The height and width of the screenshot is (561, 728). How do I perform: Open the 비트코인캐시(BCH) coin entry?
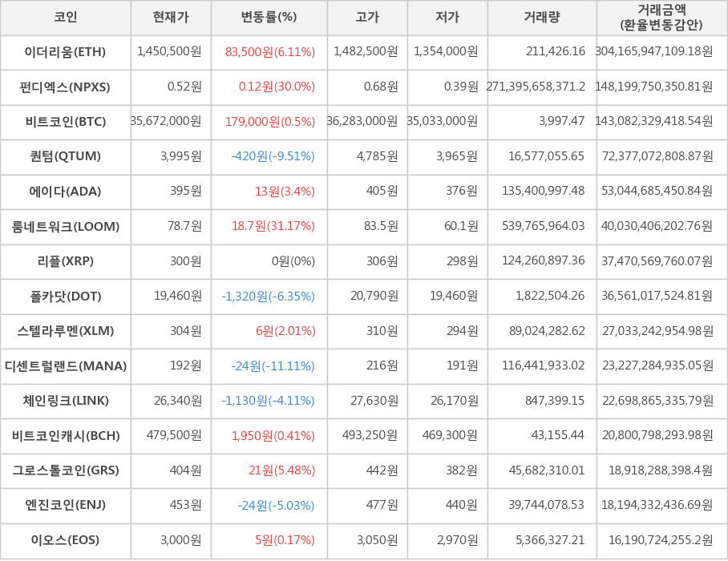point(66,436)
